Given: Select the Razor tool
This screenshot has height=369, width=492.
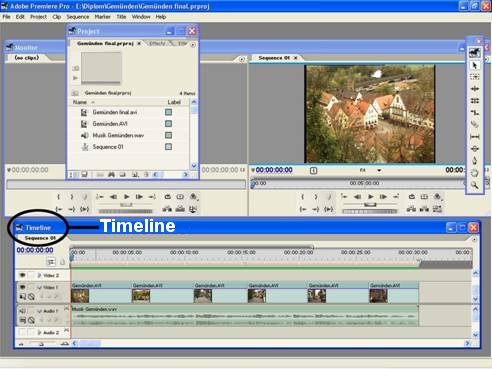Looking at the screenshot, I should point(474,125).
